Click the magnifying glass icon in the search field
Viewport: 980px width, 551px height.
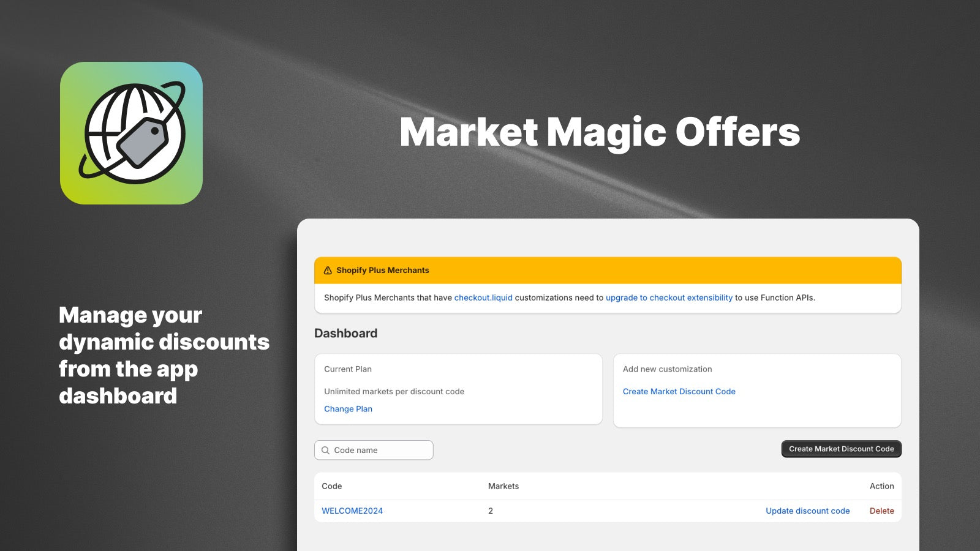pyautogui.click(x=325, y=450)
